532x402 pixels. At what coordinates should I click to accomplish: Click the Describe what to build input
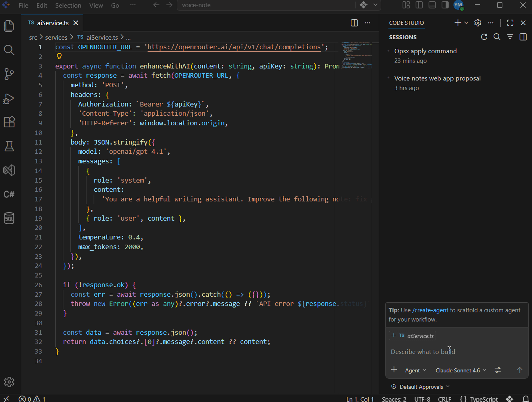(x=456, y=352)
